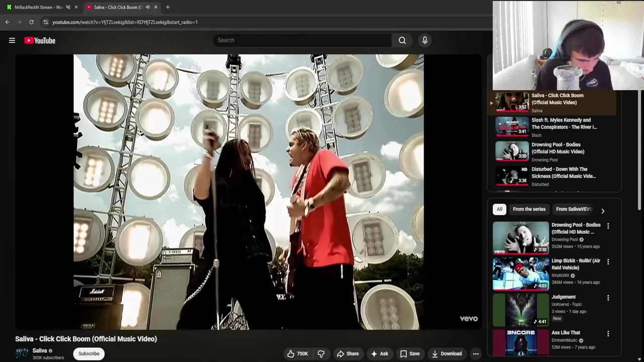
Task: Open options menu for Judgement video
Action: (x=608, y=298)
